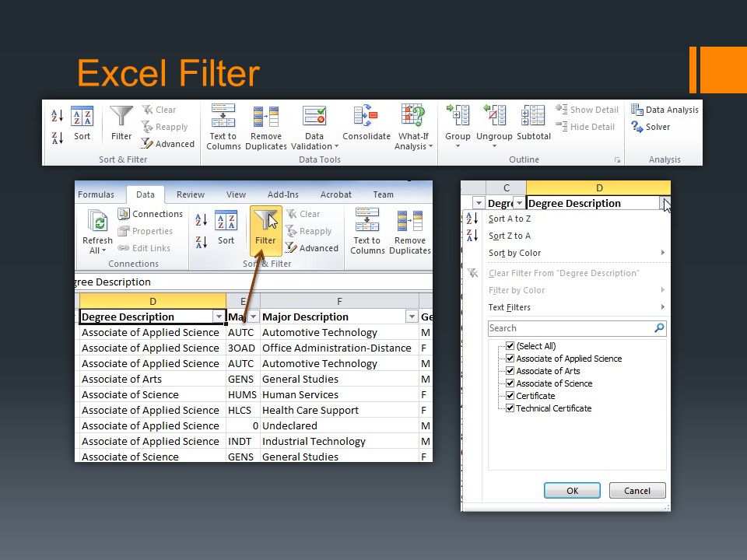Confirm the filter with OK
The image size is (747, 560).
click(572, 491)
